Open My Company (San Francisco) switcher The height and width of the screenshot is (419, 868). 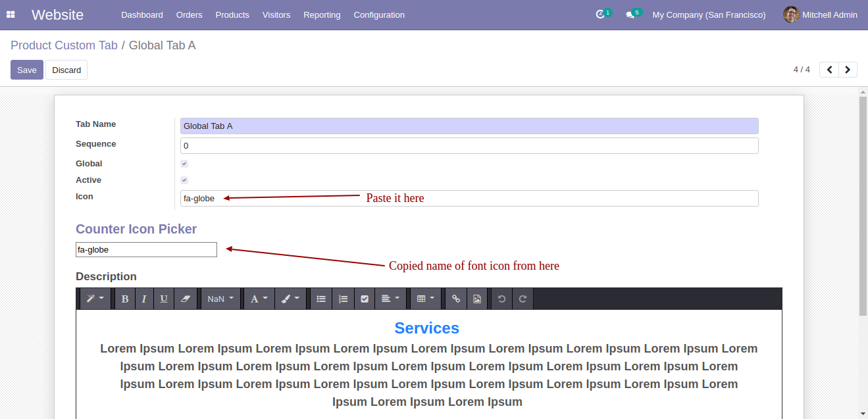tap(709, 14)
